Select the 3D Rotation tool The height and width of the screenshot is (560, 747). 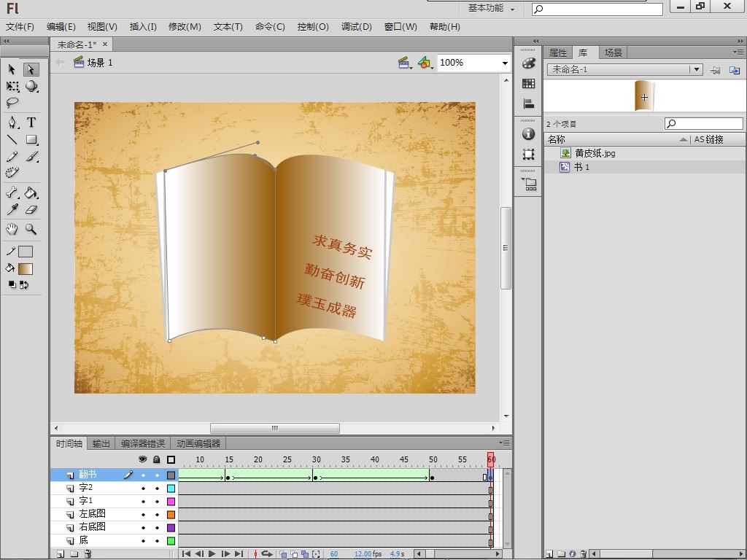click(31, 86)
